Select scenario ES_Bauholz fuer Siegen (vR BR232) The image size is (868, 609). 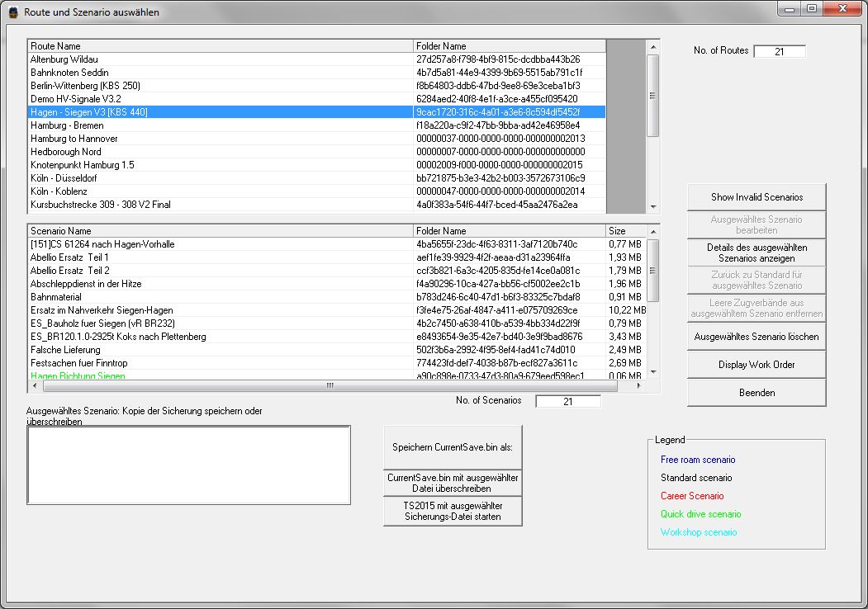coord(337,323)
